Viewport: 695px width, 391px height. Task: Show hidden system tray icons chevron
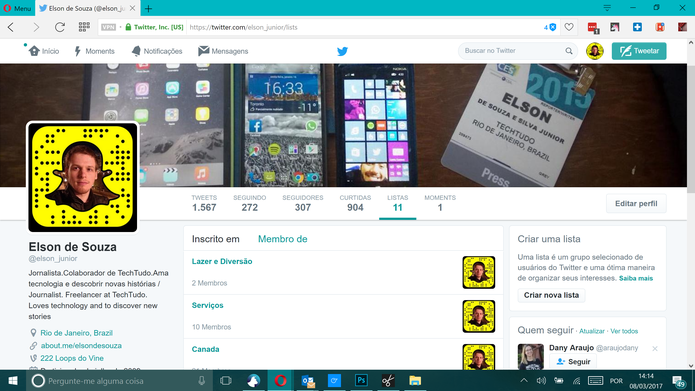(x=524, y=380)
